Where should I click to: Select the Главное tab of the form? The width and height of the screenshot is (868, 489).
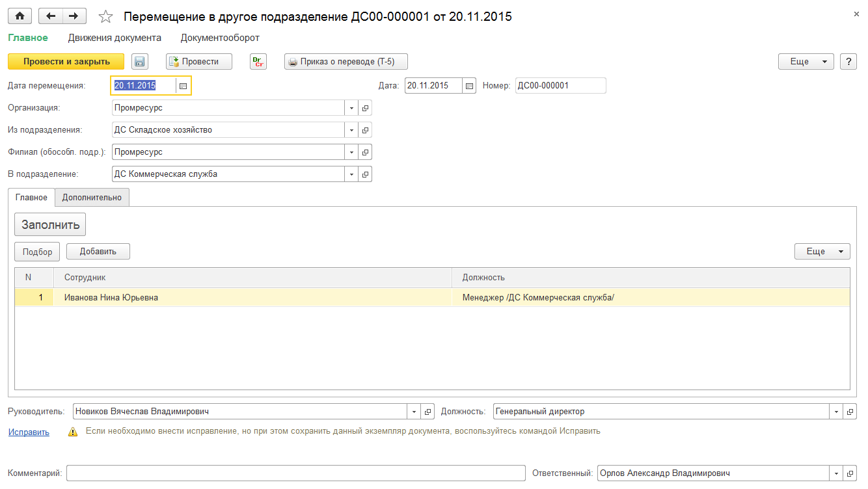pyautogui.click(x=31, y=198)
